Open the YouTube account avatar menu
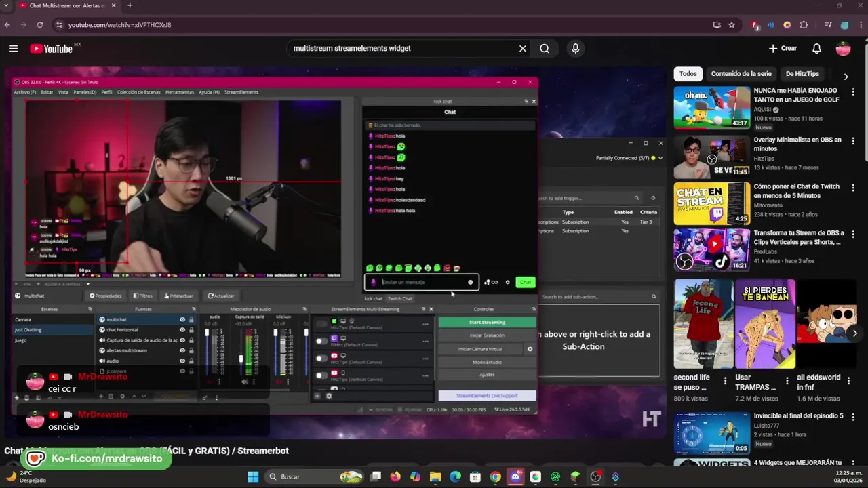Image resolution: width=868 pixels, height=488 pixels. [x=843, y=48]
